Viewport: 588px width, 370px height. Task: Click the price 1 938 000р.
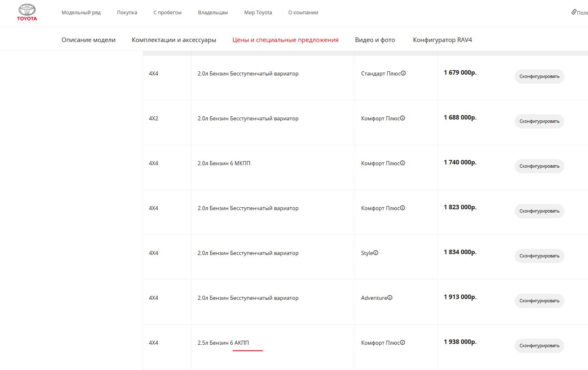point(460,342)
